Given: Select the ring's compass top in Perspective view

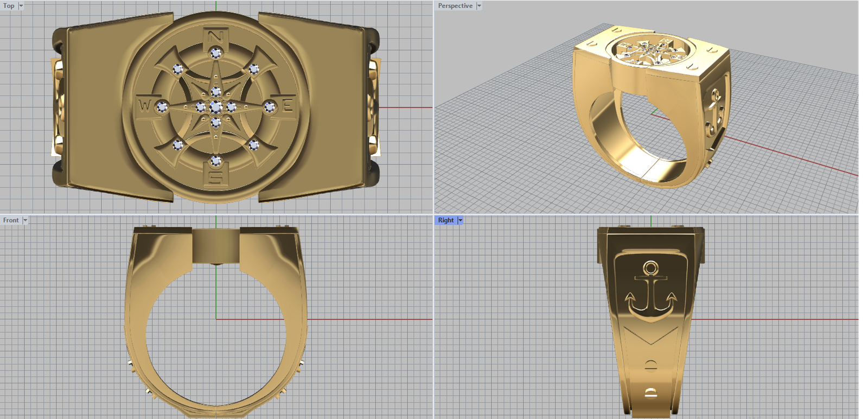Looking at the screenshot, I should (x=650, y=54).
